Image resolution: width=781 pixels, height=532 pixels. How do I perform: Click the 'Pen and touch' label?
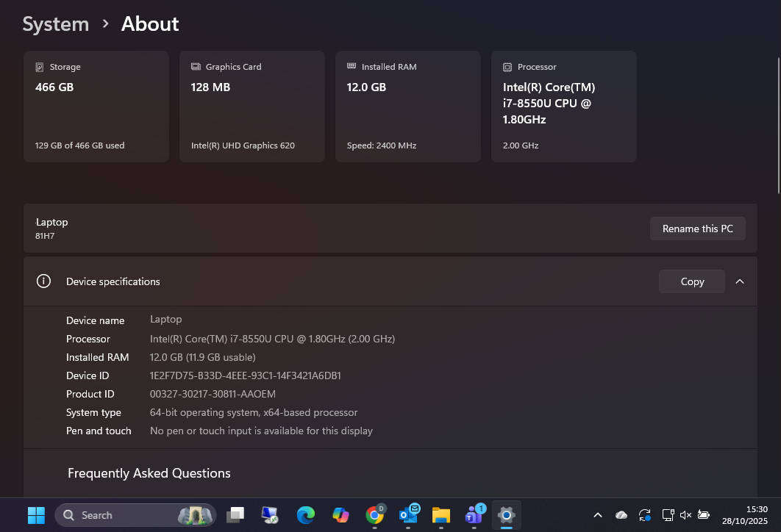coord(99,431)
